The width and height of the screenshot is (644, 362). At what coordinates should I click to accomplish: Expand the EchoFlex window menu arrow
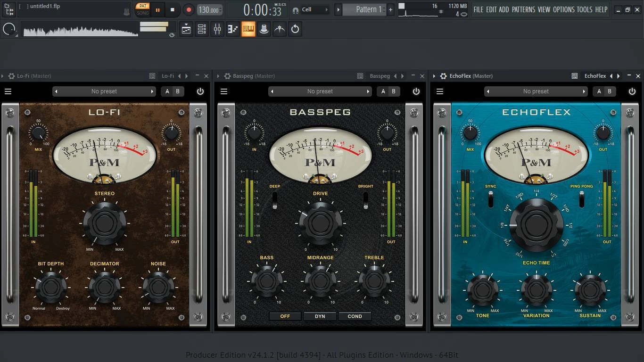tap(434, 76)
